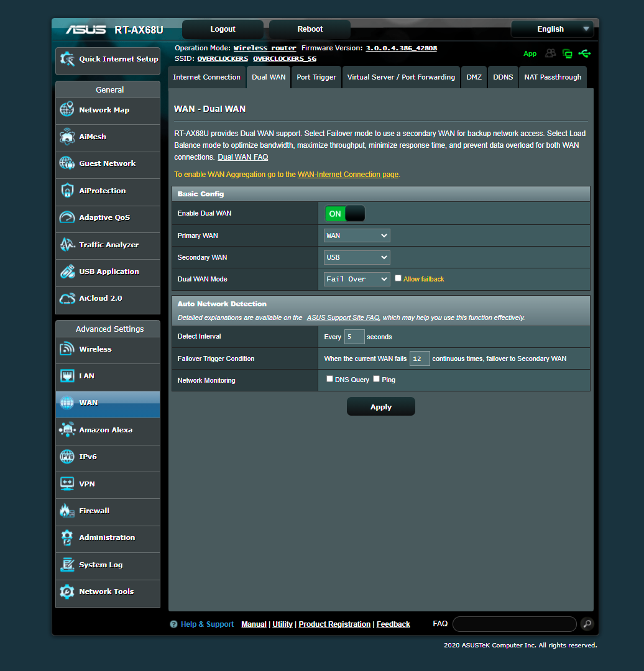Open the Manual link in footer
The height and width of the screenshot is (671, 644).
coord(254,624)
